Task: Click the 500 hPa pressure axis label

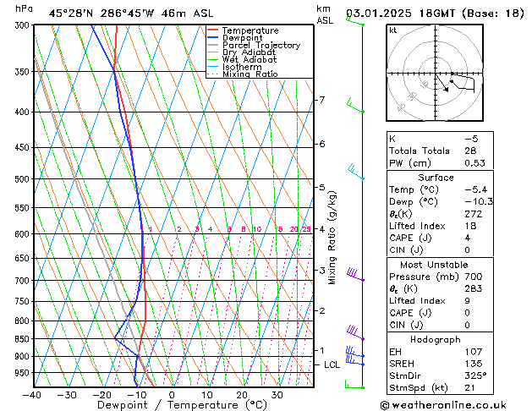Action: coord(23,179)
